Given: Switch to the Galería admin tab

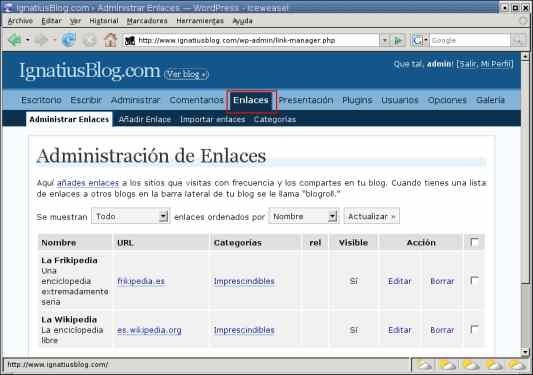Looking at the screenshot, I should tap(490, 100).
